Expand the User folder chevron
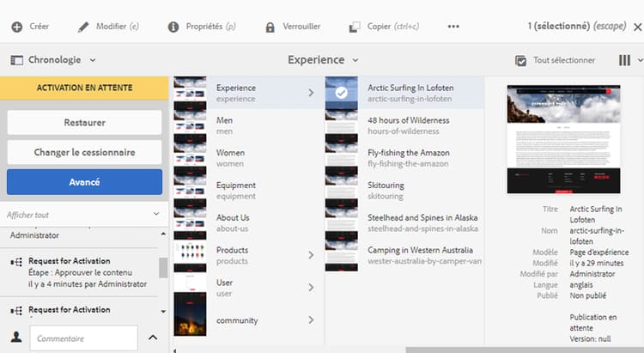 (311, 288)
